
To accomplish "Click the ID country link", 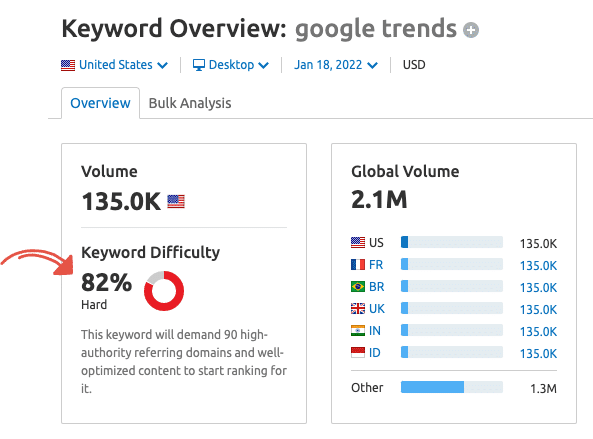I will pyautogui.click(x=375, y=353).
